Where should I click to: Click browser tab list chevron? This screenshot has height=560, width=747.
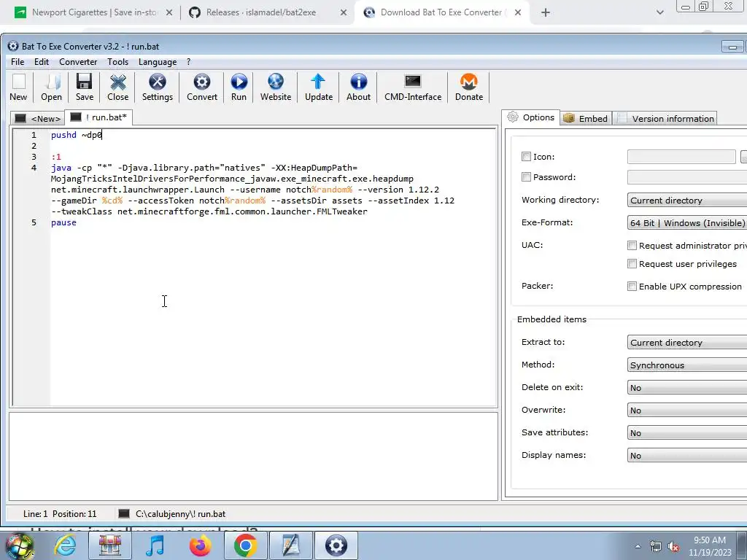point(659,12)
